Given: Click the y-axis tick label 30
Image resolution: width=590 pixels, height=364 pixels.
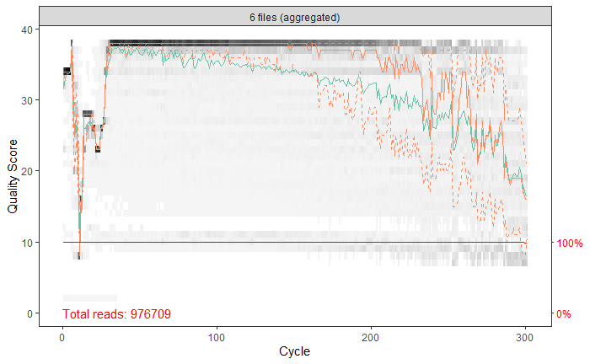Looking at the screenshot, I should click(27, 101).
